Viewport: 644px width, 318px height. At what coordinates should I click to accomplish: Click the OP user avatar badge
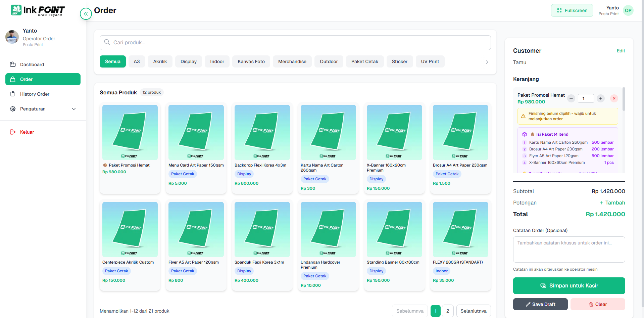(x=628, y=10)
